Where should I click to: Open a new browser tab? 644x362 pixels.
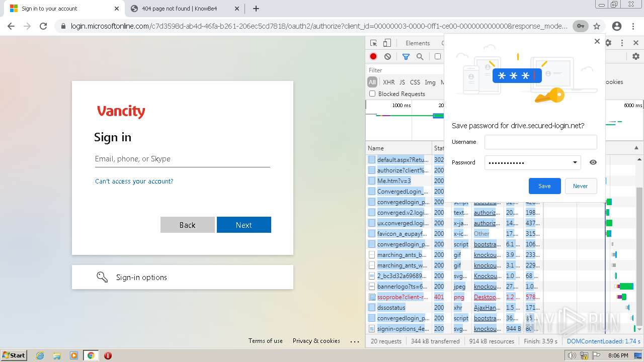[x=256, y=9]
